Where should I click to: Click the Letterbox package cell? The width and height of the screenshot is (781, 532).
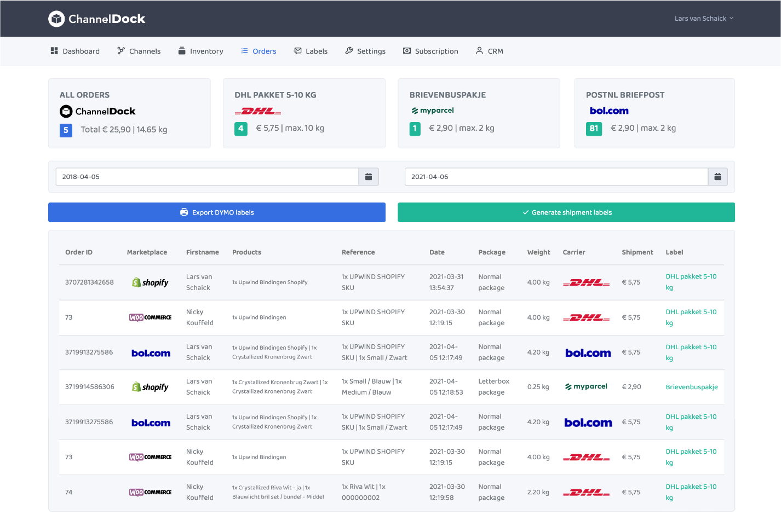(493, 387)
